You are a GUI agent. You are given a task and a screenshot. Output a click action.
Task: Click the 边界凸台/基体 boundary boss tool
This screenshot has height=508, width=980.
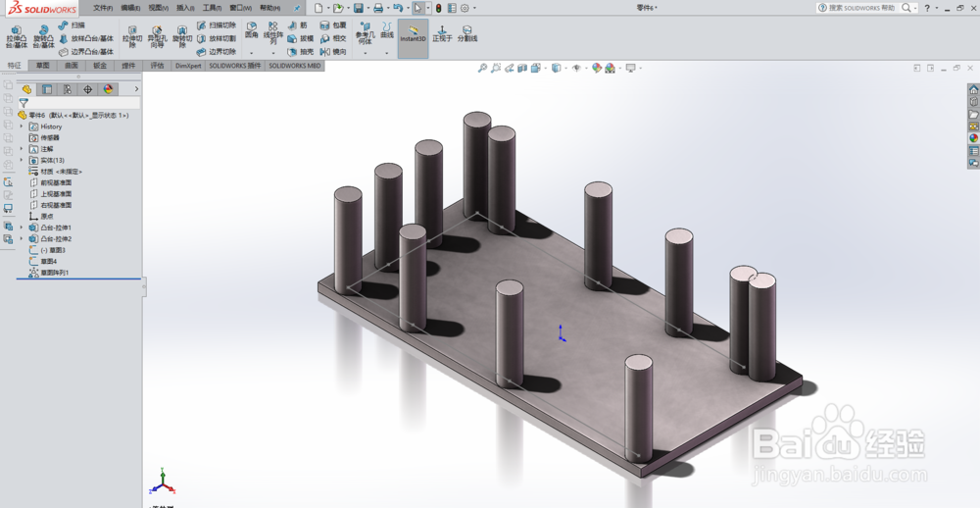tap(86, 51)
